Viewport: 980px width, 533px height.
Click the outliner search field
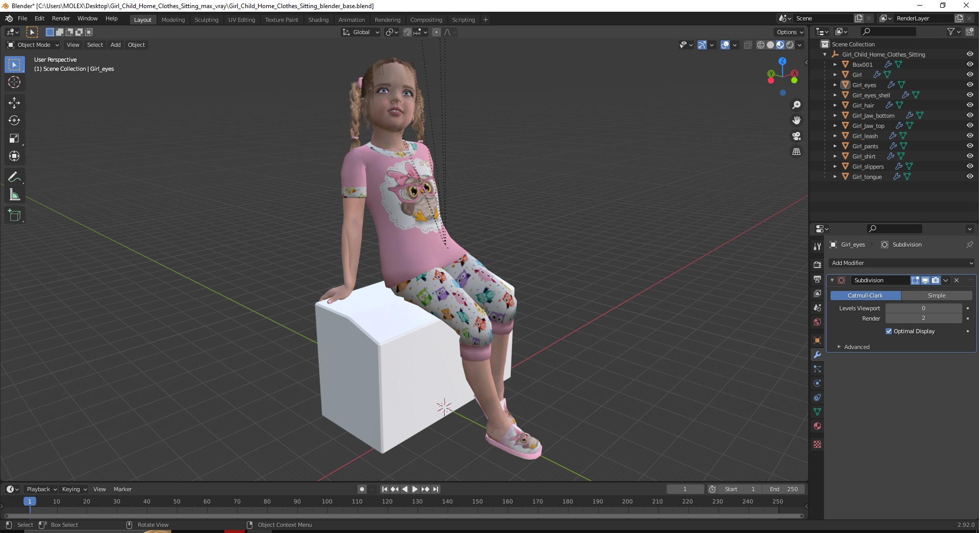(x=888, y=32)
